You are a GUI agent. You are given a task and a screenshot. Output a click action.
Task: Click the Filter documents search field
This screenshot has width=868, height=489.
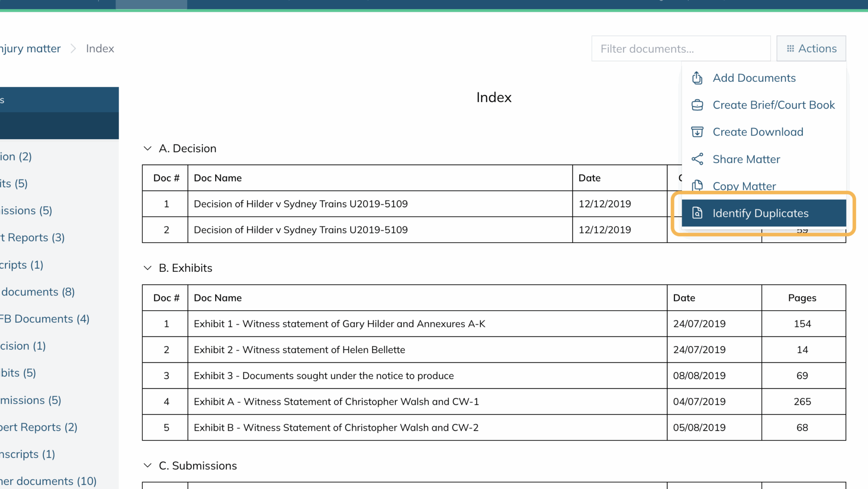click(x=680, y=49)
